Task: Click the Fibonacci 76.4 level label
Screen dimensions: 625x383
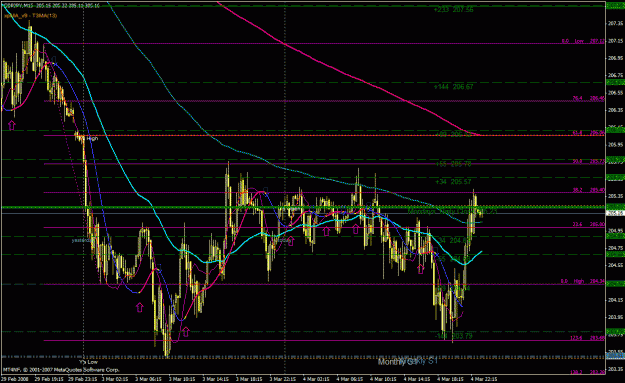Action: click(x=589, y=98)
